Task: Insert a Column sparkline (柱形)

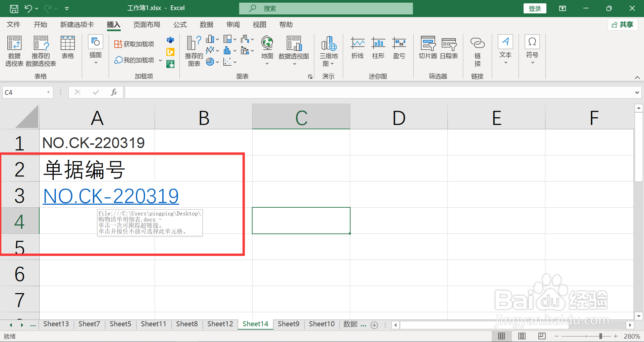Action: (378, 48)
